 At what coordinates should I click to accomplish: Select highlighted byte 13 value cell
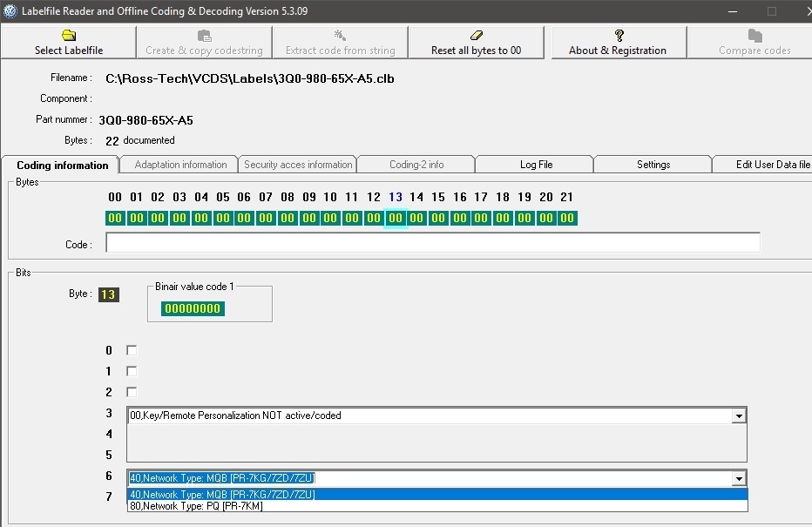396,218
